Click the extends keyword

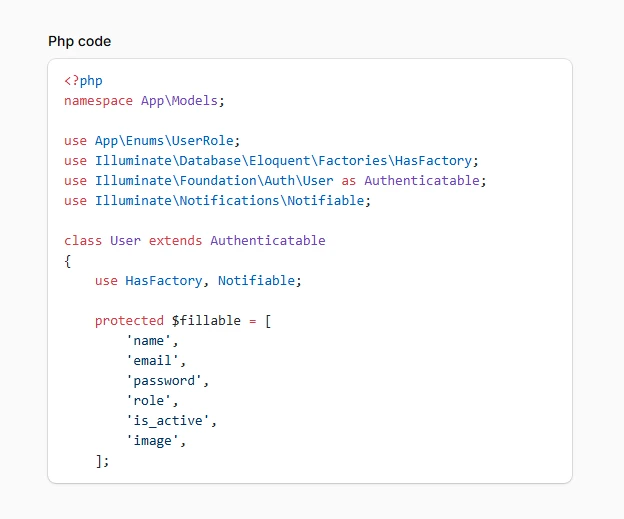(175, 241)
